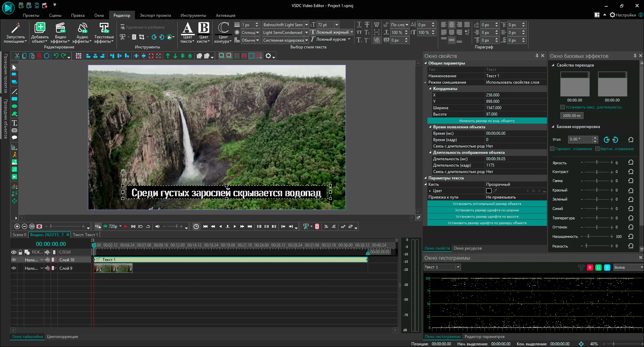
Task: Open the Правка menu
Action: click(78, 15)
